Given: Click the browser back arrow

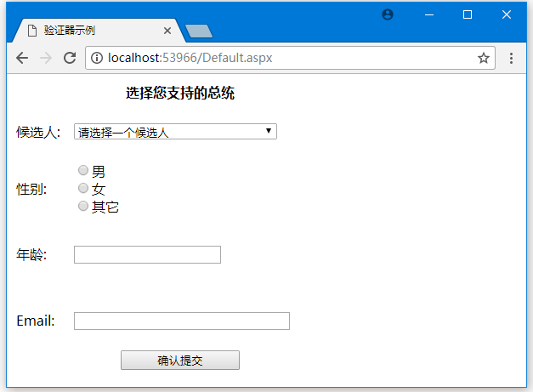Looking at the screenshot, I should point(22,58).
